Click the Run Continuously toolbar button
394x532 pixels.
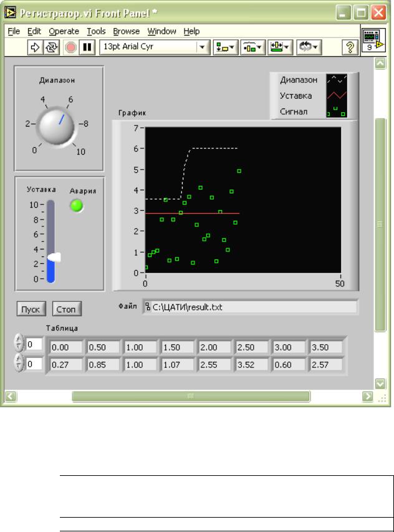coord(52,47)
